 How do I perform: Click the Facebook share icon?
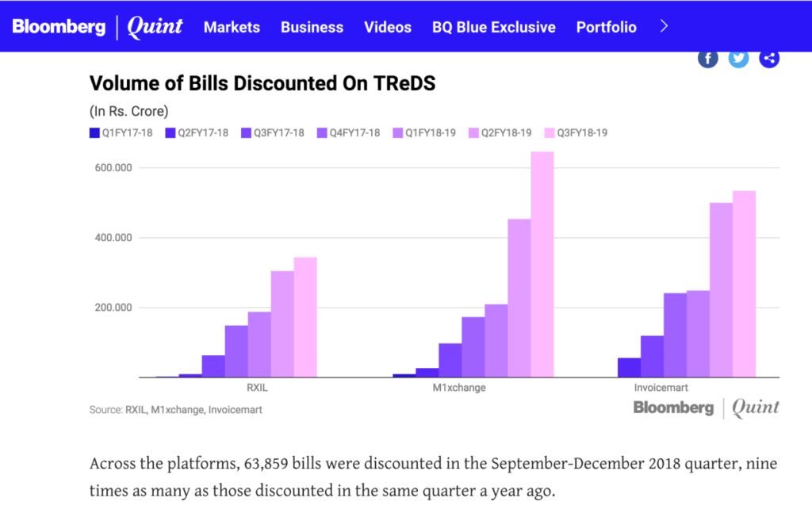[x=708, y=58]
